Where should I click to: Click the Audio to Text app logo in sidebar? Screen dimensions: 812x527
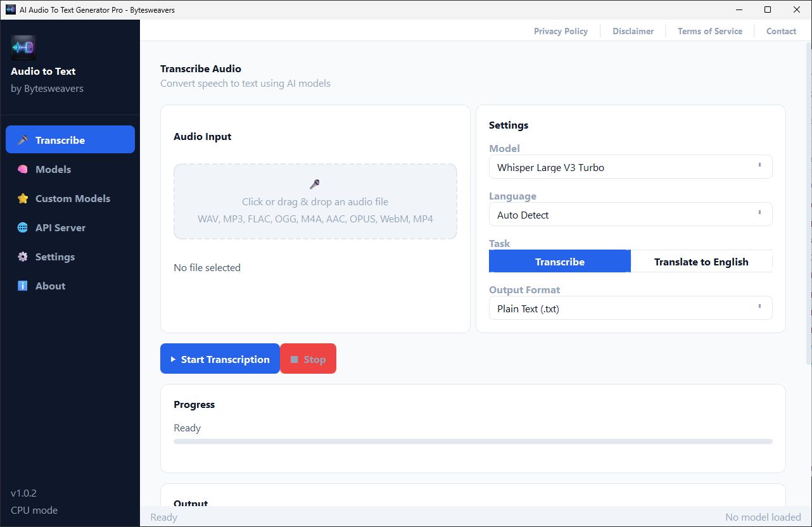coord(23,48)
